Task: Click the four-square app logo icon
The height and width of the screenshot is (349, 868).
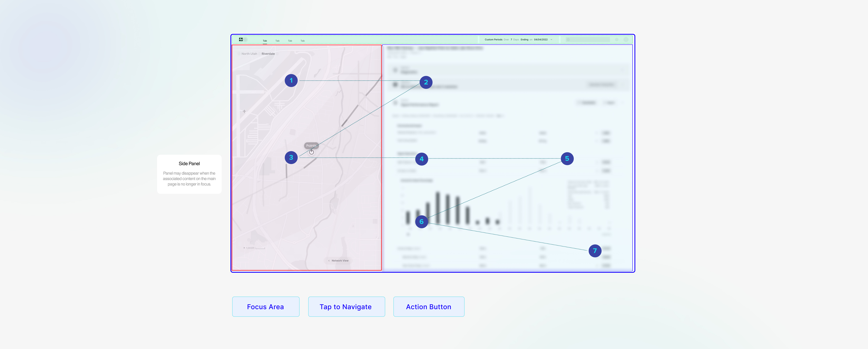Action: [241, 39]
